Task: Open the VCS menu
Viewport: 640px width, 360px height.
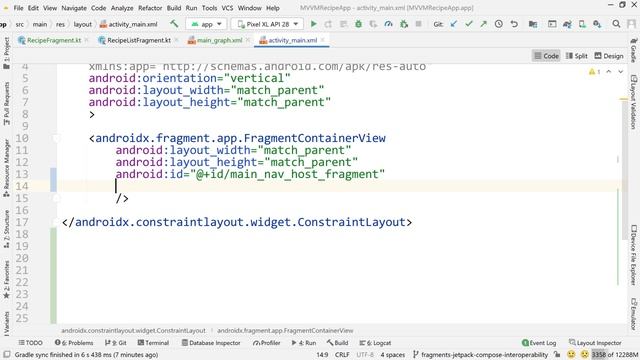Action: click(x=227, y=8)
